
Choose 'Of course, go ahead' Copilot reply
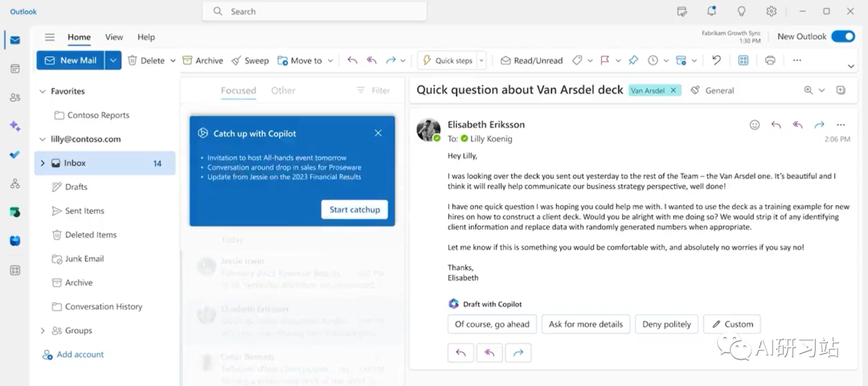tap(492, 324)
